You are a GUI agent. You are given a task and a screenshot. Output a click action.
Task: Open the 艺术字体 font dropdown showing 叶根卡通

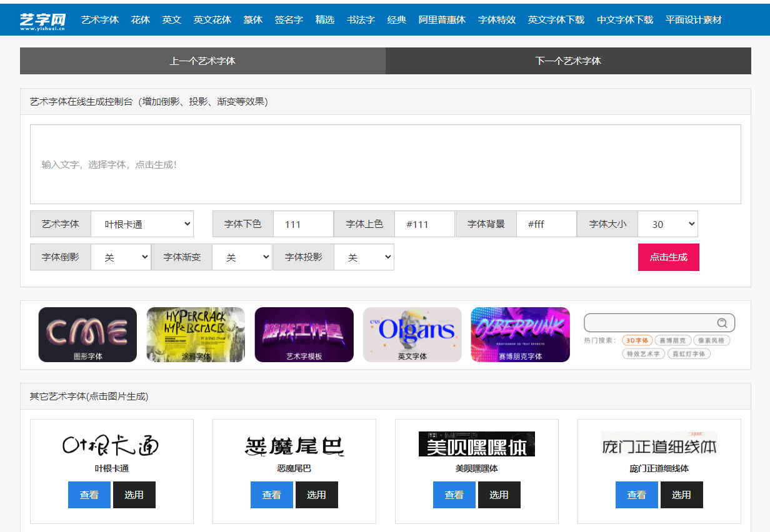click(142, 224)
